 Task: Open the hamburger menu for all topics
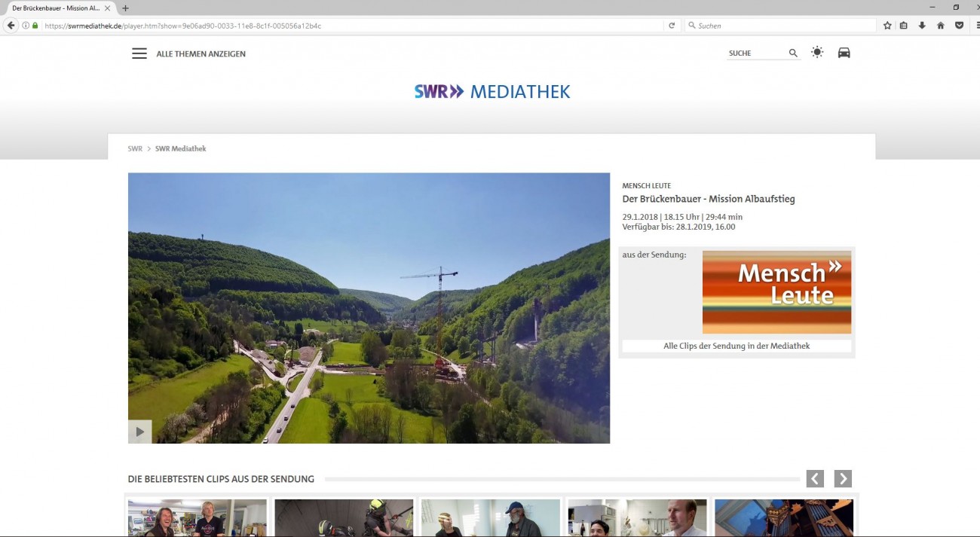tap(139, 53)
